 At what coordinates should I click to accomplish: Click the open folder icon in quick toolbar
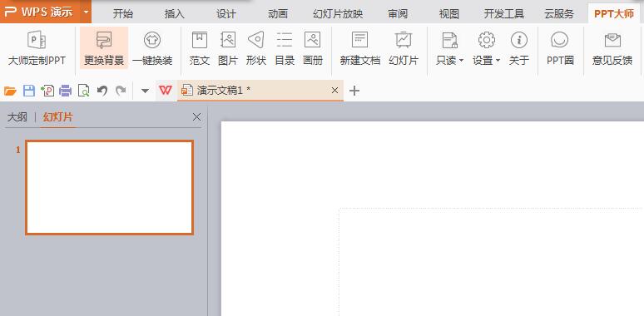[x=10, y=91]
